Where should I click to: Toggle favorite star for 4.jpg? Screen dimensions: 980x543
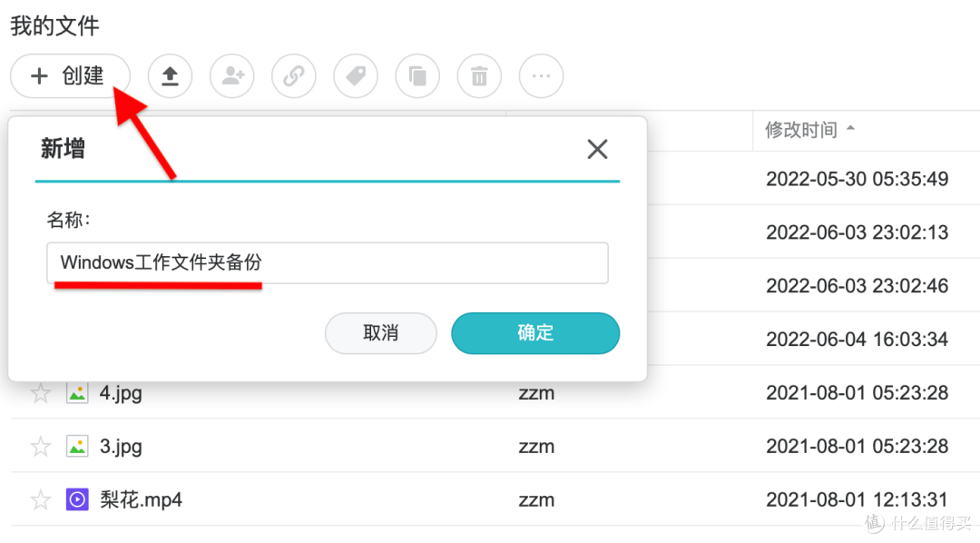(40, 392)
